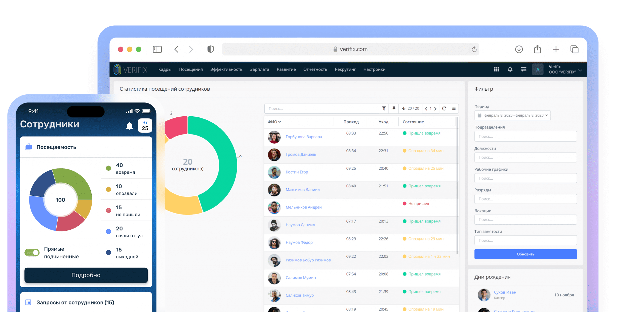Click the blue Обновить button
The height and width of the screenshot is (312, 644).
pos(525,254)
